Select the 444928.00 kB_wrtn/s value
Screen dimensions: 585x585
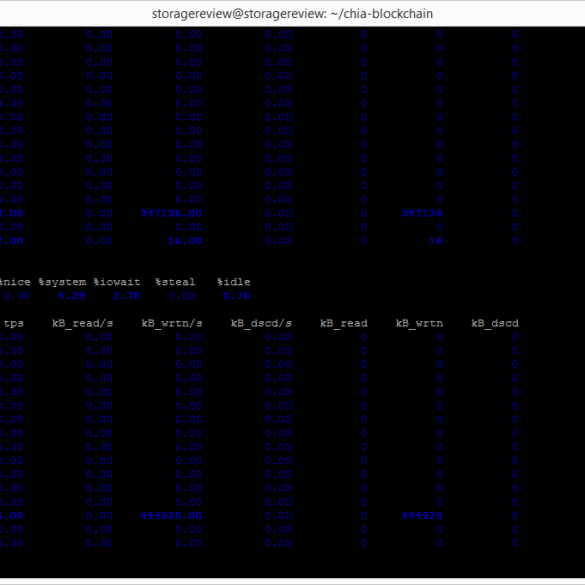[171, 516]
